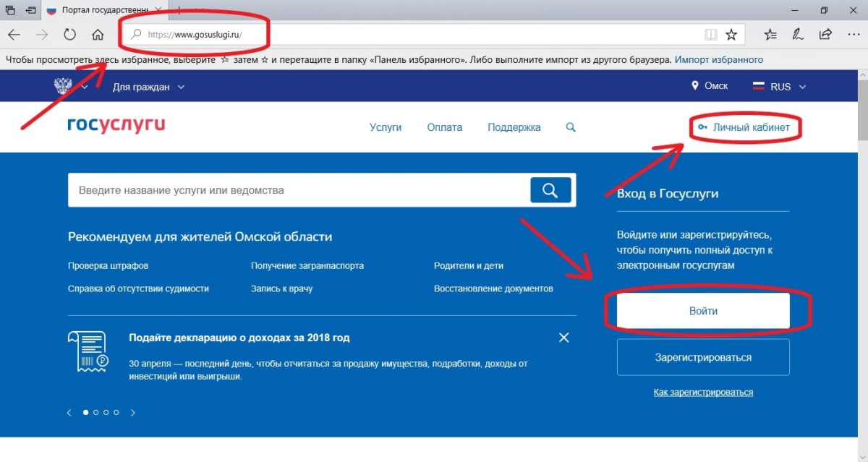868x462 pixels.
Task: Click the Омск location pin
Action: 697,86
